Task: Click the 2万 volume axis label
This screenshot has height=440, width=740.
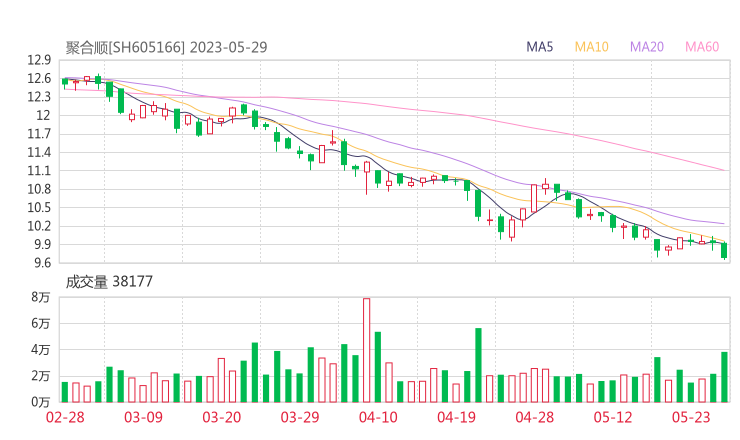Action: point(41,376)
